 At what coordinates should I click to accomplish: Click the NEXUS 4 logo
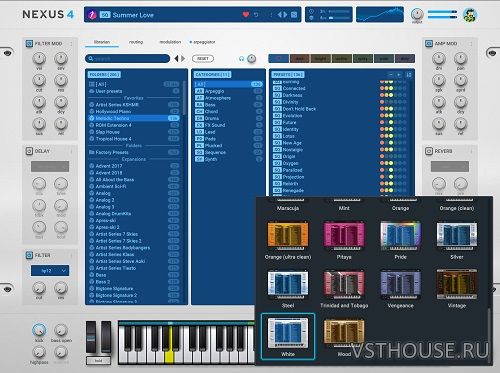click(x=48, y=14)
